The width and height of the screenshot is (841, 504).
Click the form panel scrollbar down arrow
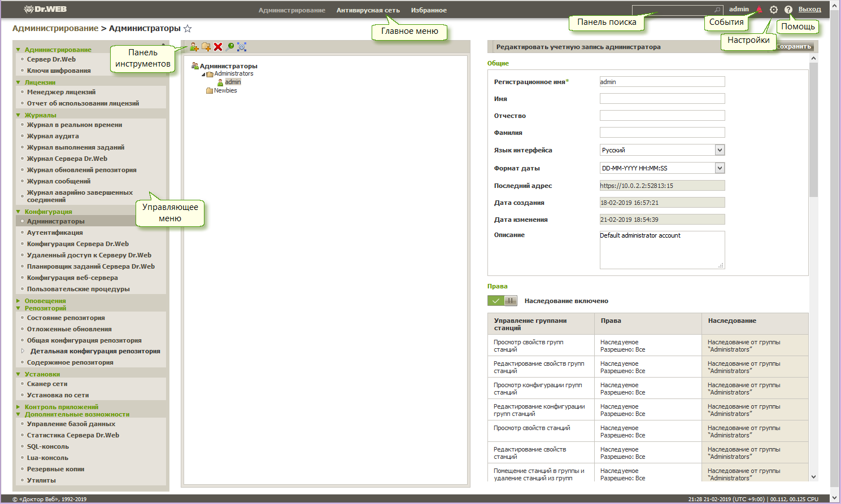coord(813,477)
